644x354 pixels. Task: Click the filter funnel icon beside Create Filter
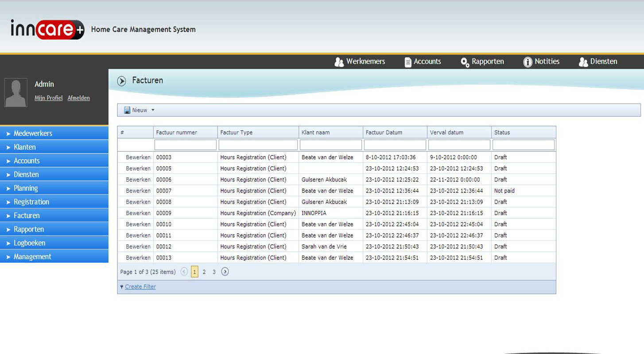[122, 287]
